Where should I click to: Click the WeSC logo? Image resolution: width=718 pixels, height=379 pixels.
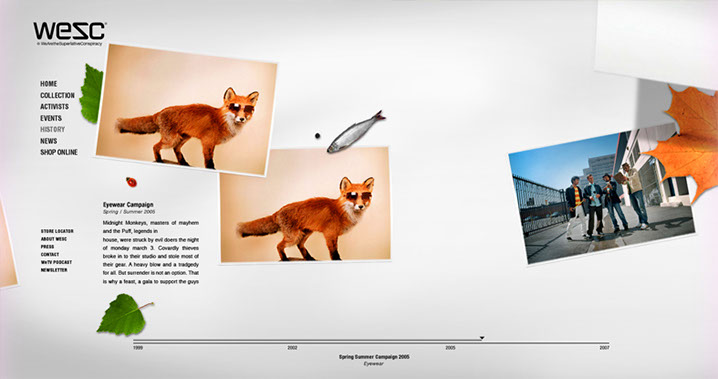coord(70,33)
